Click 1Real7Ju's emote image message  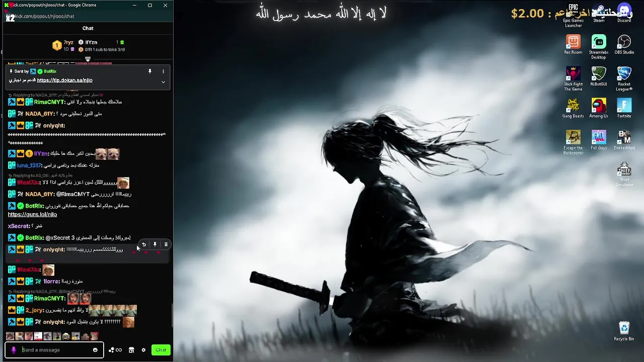click(48, 270)
